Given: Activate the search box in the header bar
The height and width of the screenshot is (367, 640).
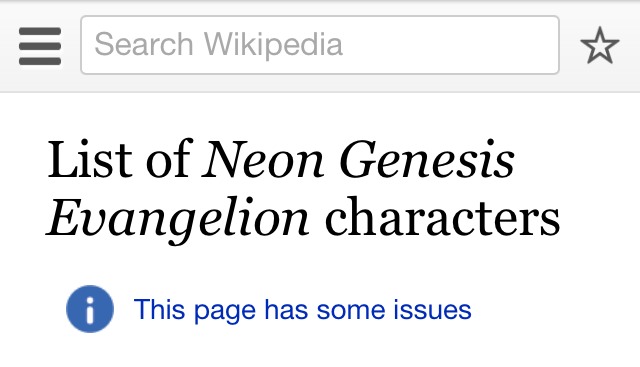Looking at the screenshot, I should click(320, 45).
